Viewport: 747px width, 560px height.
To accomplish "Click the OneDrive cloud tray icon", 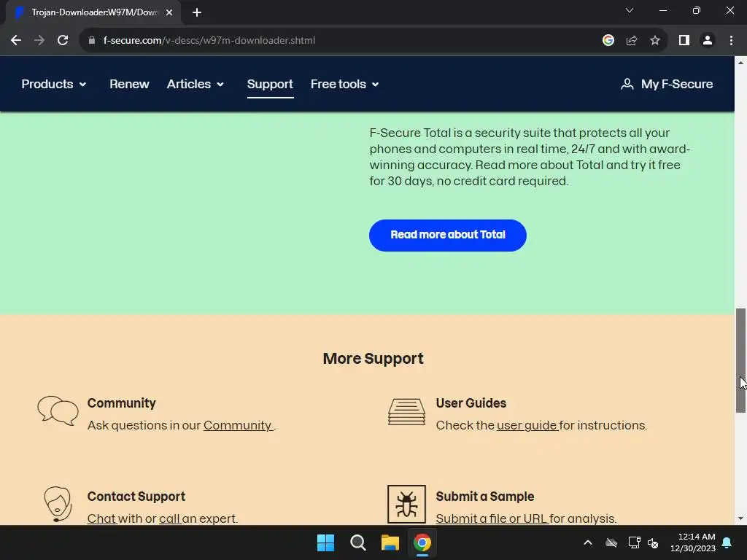I will pos(611,542).
